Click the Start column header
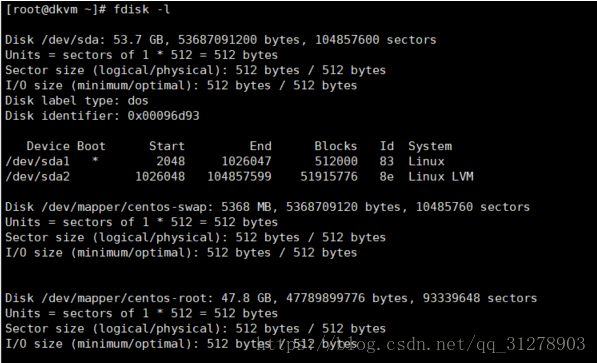The image size is (597, 363). [x=167, y=146]
